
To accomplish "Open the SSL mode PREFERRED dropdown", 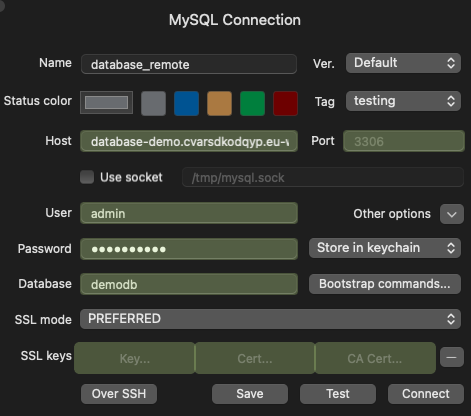I will pos(270,319).
